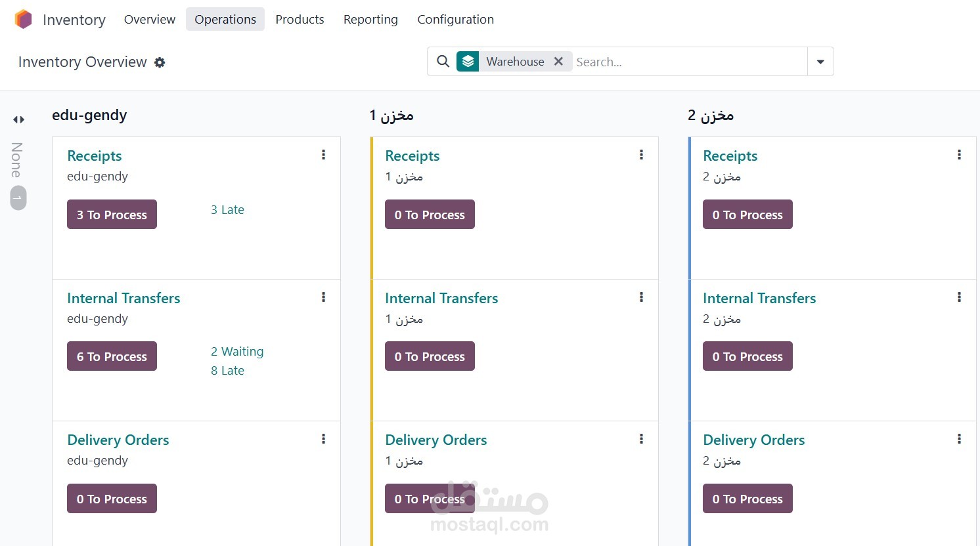Open edu-gendy Internal Transfers card title
The image size is (980, 546).
123,298
